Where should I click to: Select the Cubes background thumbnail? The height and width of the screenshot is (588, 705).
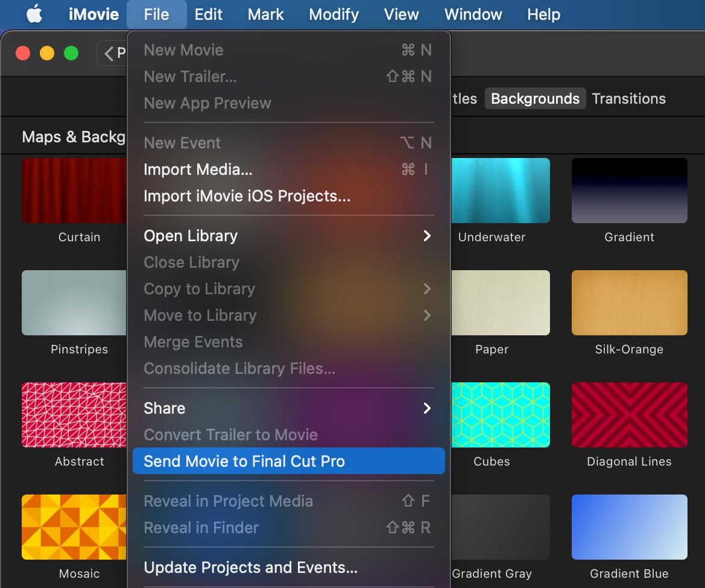click(501, 415)
